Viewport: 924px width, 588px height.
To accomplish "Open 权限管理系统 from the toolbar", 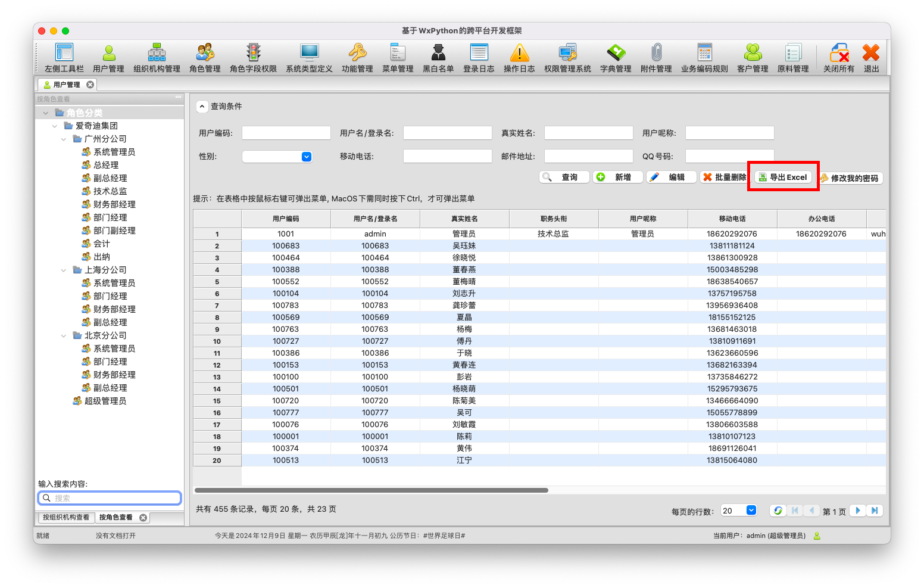I will [566, 57].
